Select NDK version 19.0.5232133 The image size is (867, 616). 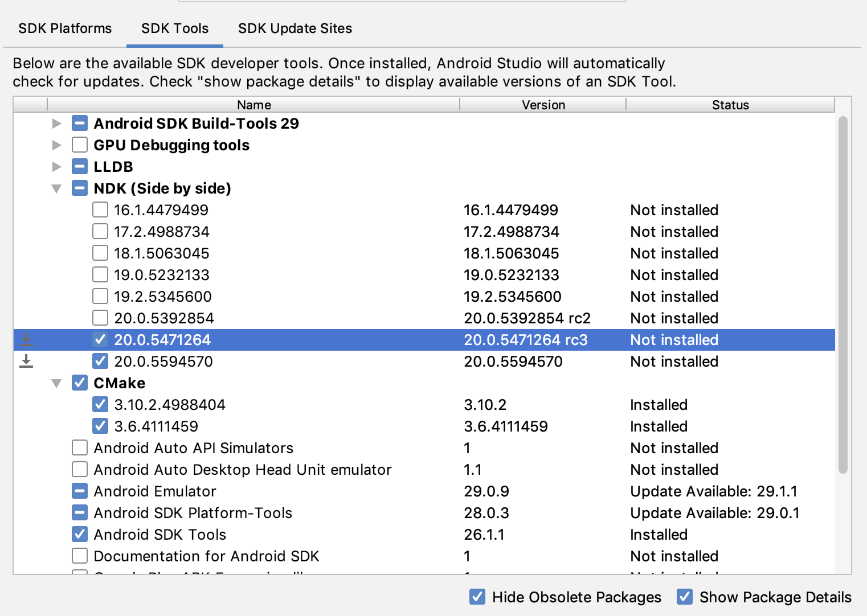point(100,274)
